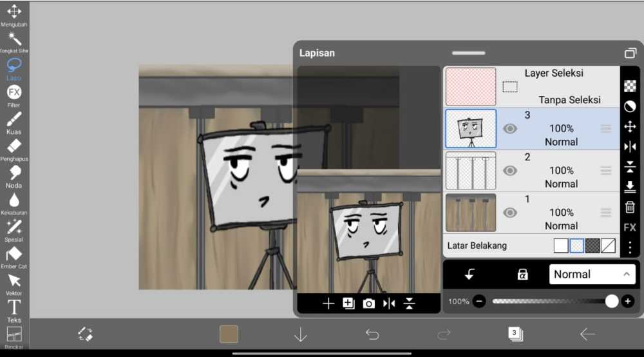
Task: Click the selection rotate tool in bottom bar
Action: click(86, 334)
